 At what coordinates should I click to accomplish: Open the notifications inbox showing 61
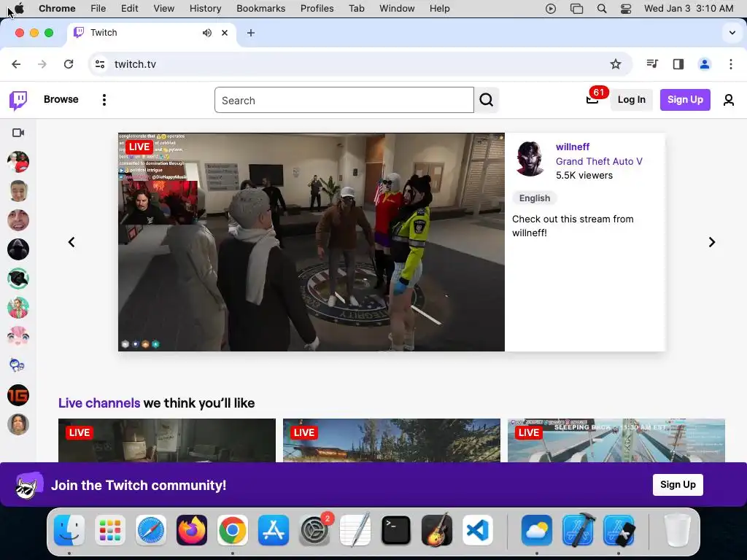click(x=592, y=99)
